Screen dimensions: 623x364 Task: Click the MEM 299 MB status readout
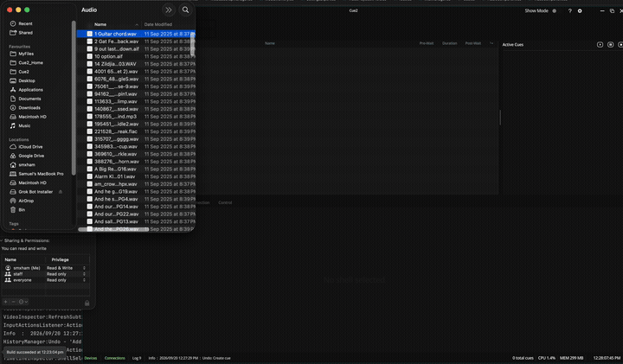click(x=571, y=358)
